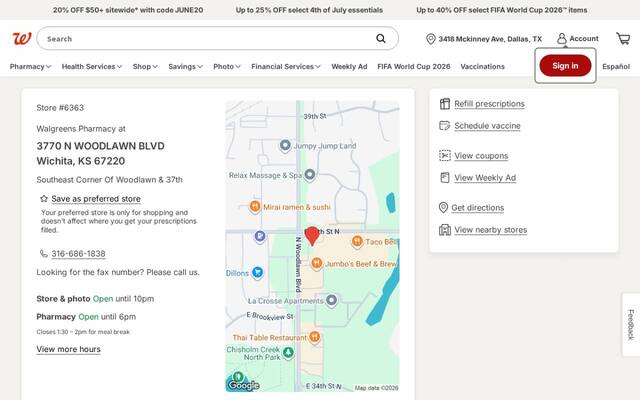Expand the Financial Services menu

[x=286, y=67]
